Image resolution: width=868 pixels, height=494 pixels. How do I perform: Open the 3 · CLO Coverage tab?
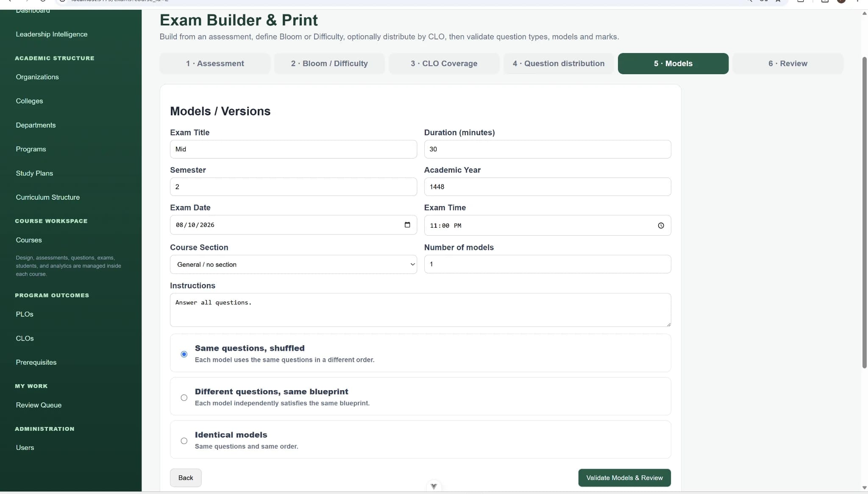point(444,63)
